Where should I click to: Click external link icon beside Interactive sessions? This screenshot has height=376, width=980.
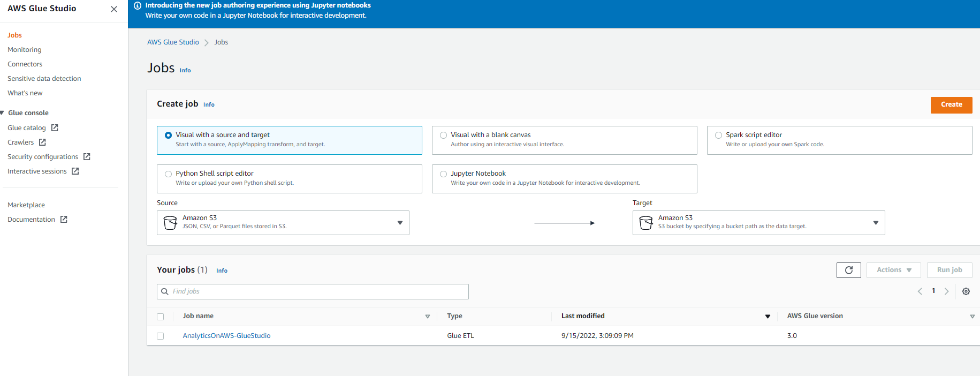75,171
